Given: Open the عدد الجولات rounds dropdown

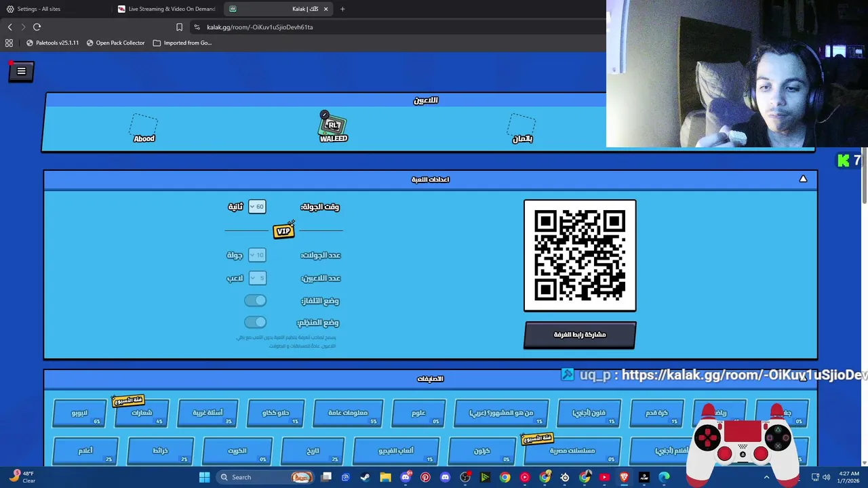Looking at the screenshot, I should [x=257, y=255].
